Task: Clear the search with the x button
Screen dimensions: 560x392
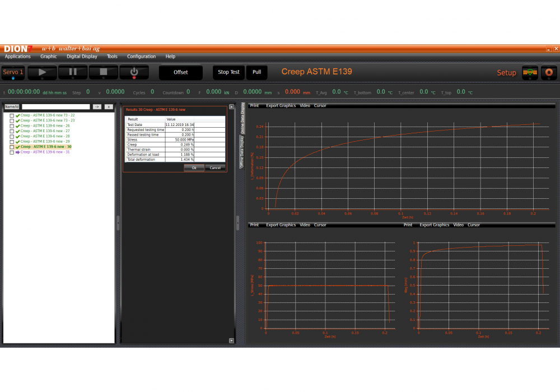Action: pyautogui.click(x=109, y=107)
